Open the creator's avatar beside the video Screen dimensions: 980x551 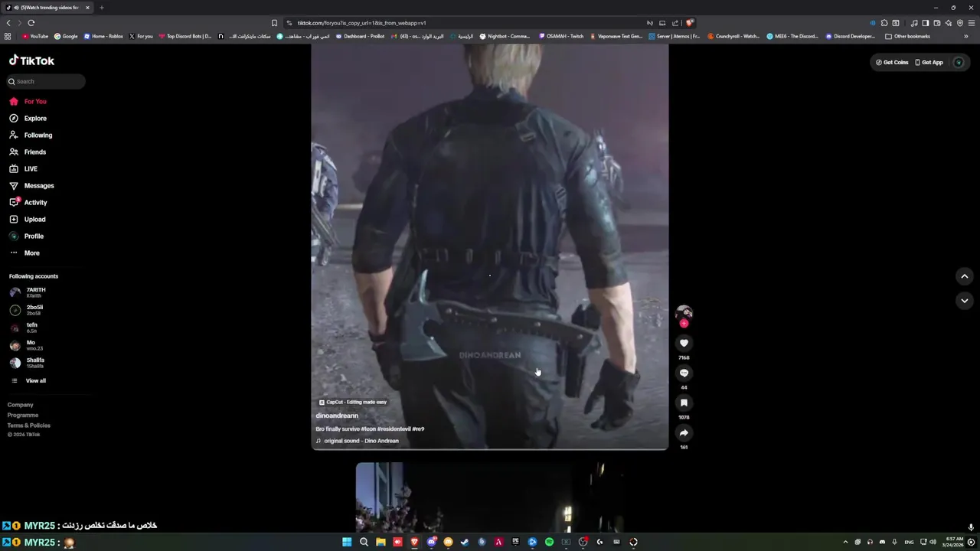(x=684, y=312)
